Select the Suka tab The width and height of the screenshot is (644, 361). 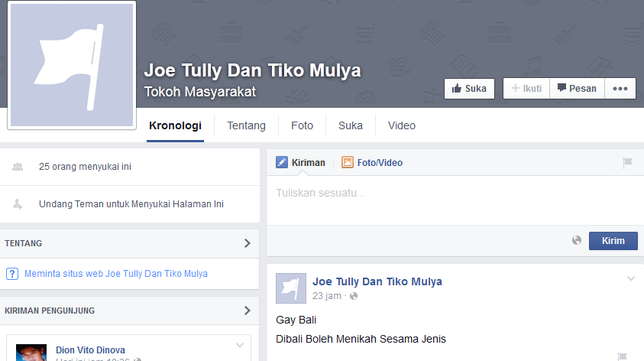[351, 126]
